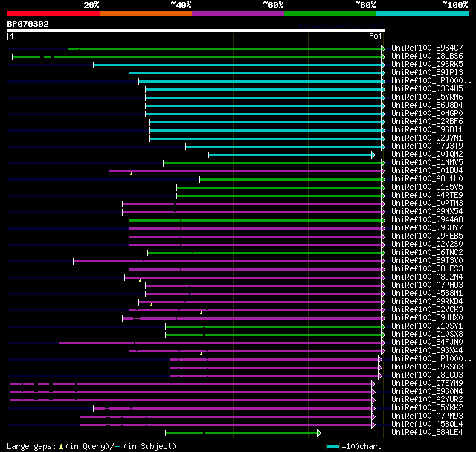This screenshot has width=476, height=452.
Task: Click the cyan alignment bar of Q0IQM2
Action: click(x=292, y=155)
